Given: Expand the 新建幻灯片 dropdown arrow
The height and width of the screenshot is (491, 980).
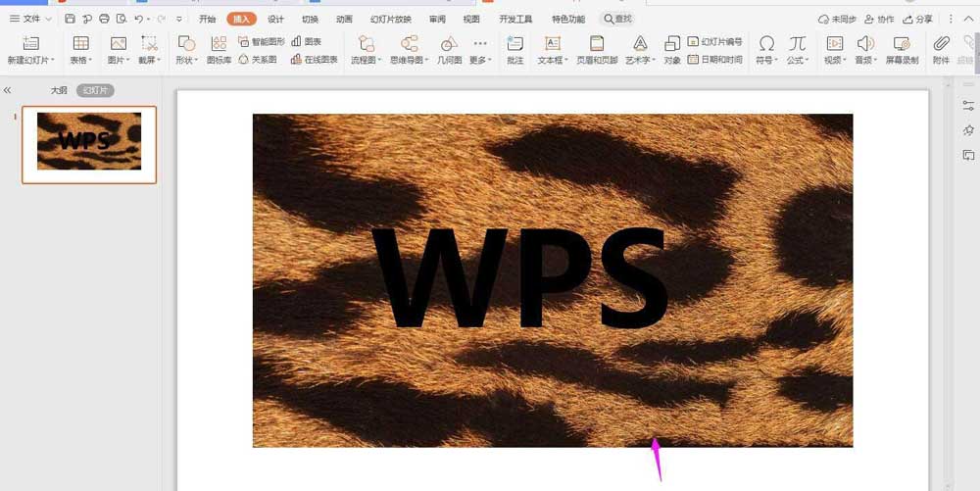Looking at the screenshot, I should click(x=53, y=60).
